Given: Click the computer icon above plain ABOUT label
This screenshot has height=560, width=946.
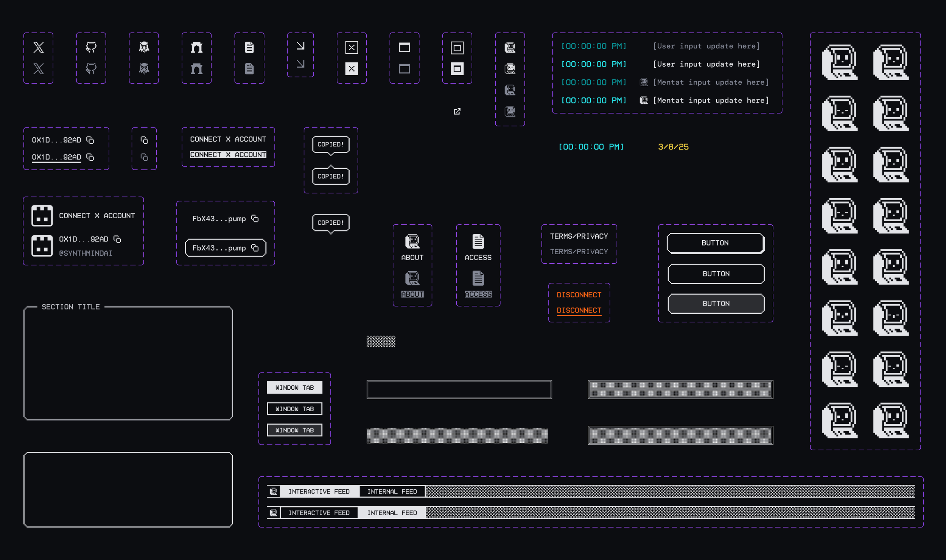Looking at the screenshot, I should tap(412, 241).
